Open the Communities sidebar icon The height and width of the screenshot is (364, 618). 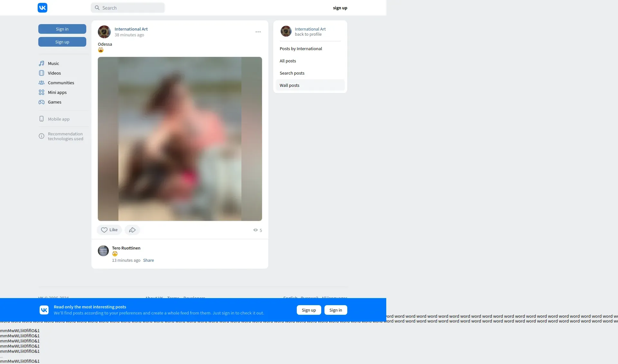tap(42, 83)
